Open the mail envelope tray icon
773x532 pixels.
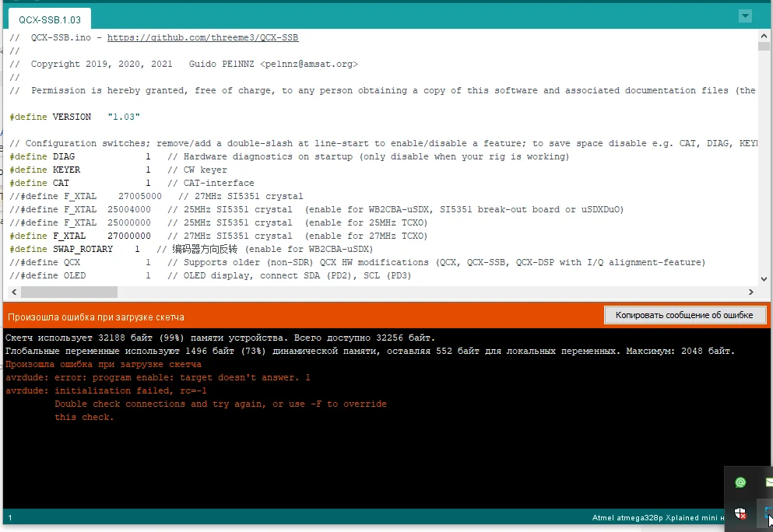click(x=769, y=482)
